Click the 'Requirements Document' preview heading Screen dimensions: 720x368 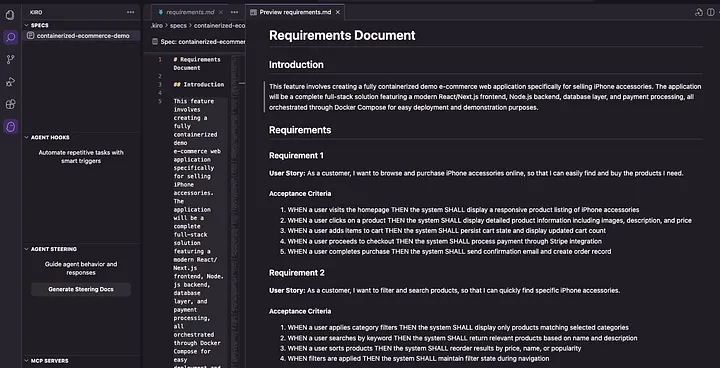(x=342, y=35)
